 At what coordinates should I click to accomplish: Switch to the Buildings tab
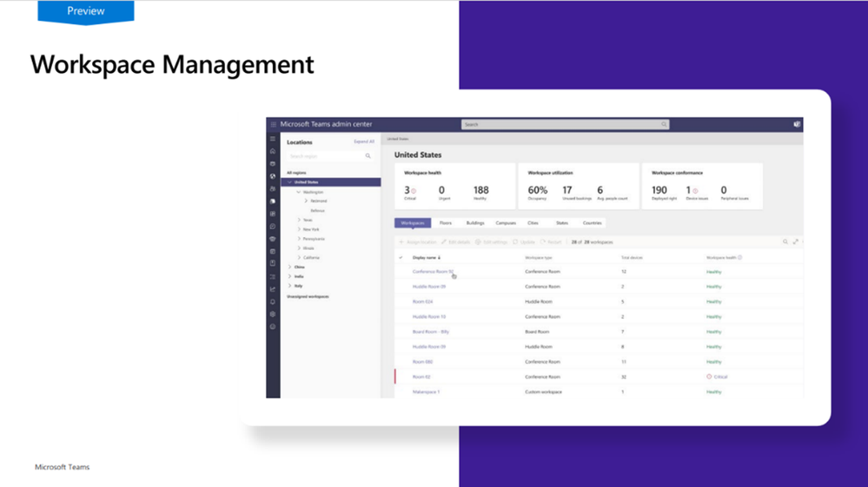click(475, 223)
